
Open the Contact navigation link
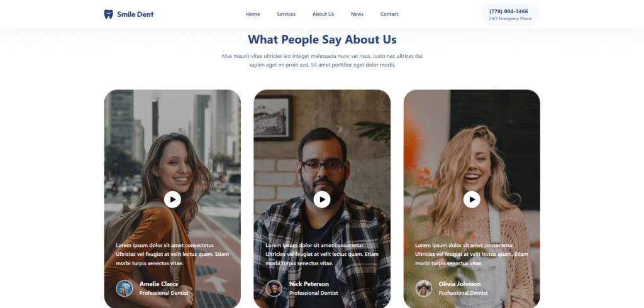tap(389, 14)
